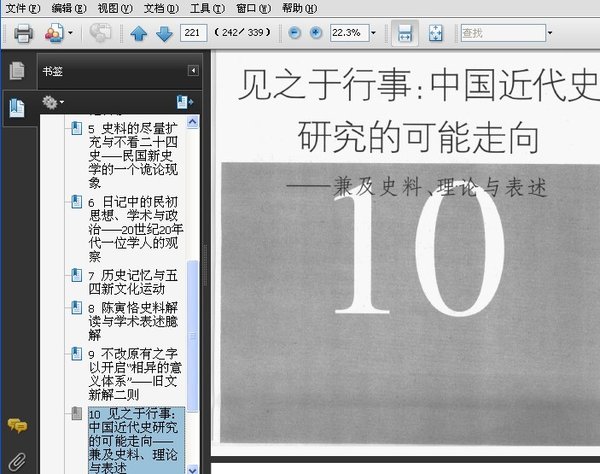Show the page thumbnails panel
This screenshot has width=600, height=474.
tap(17, 71)
